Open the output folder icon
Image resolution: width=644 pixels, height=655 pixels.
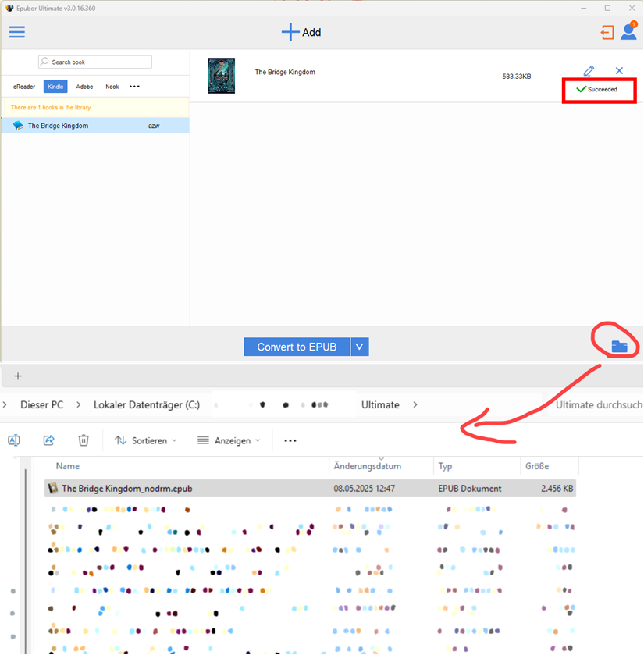tap(619, 347)
